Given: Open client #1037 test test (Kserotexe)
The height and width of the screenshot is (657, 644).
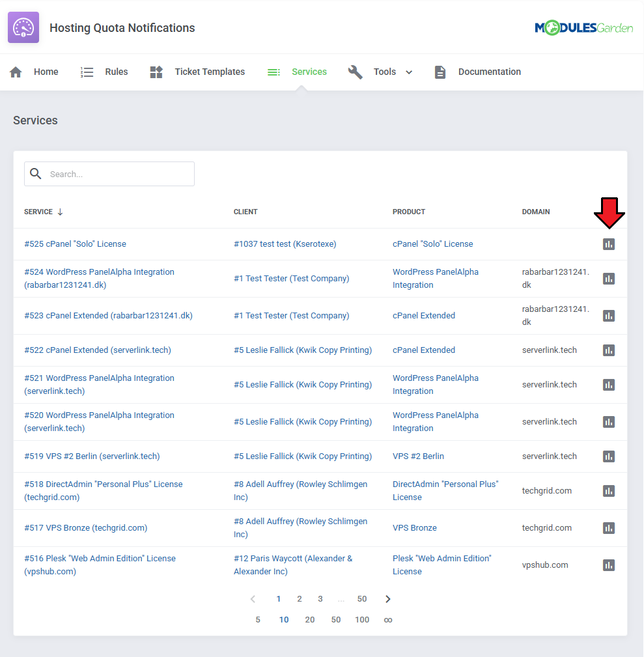Looking at the screenshot, I should click(x=285, y=244).
